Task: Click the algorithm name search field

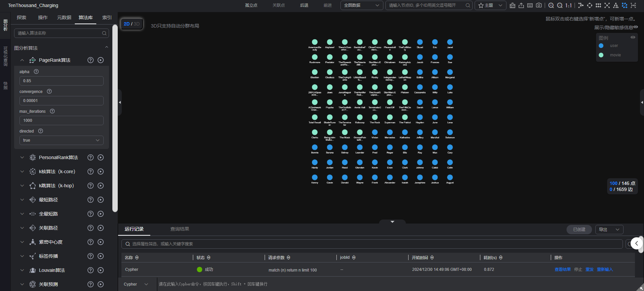Action: [x=61, y=33]
